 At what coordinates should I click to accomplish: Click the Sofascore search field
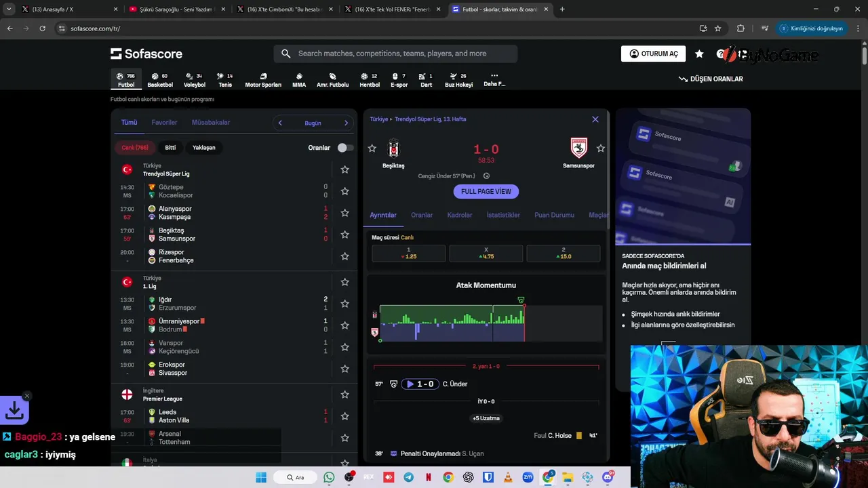pos(395,54)
